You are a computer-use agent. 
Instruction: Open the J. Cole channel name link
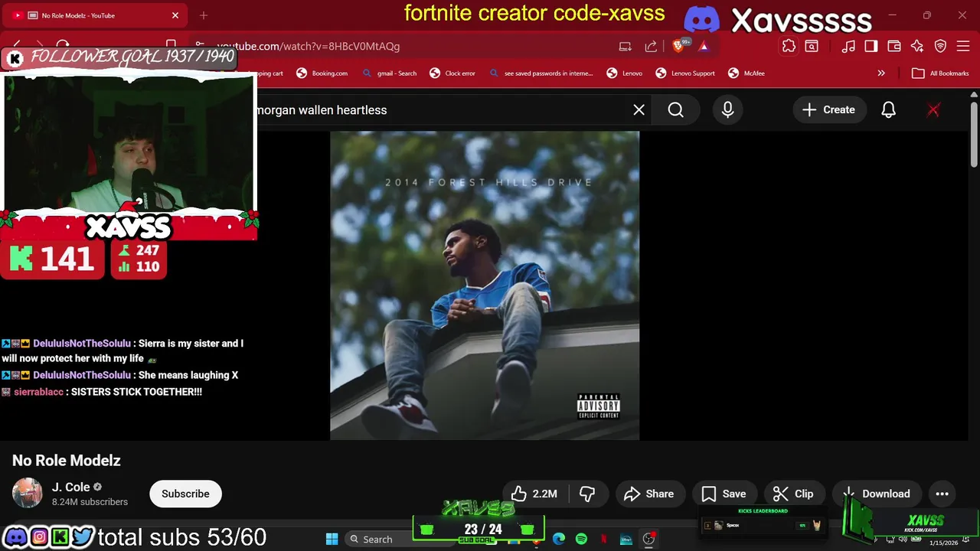click(70, 487)
